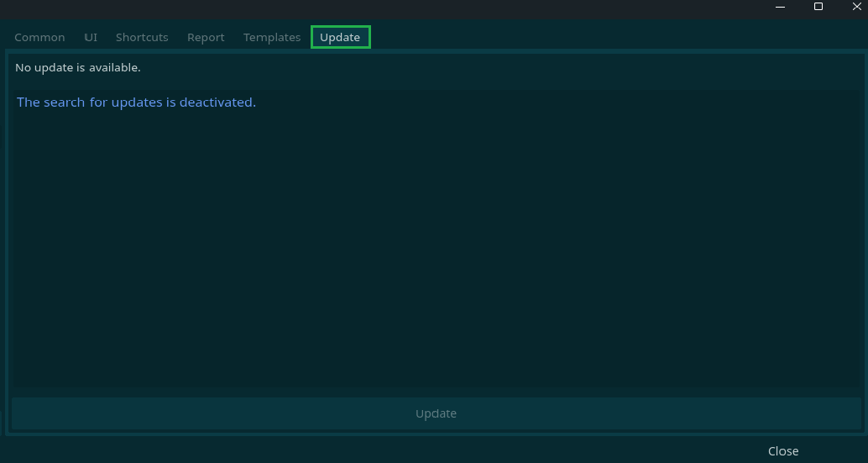Image resolution: width=868 pixels, height=463 pixels.
Task: Open the Templates tab
Action: (x=272, y=37)
